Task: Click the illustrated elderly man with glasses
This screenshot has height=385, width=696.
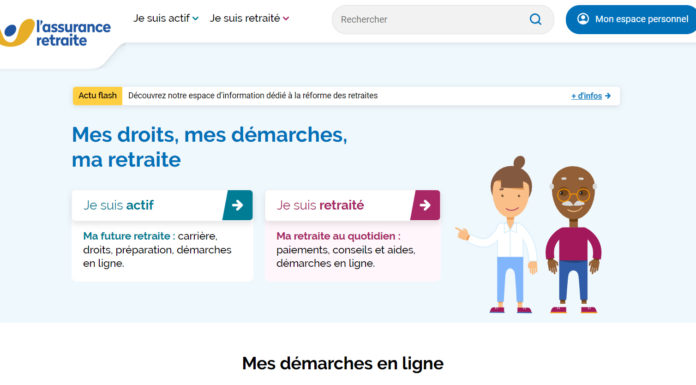Action: click(x=573, y=240)
